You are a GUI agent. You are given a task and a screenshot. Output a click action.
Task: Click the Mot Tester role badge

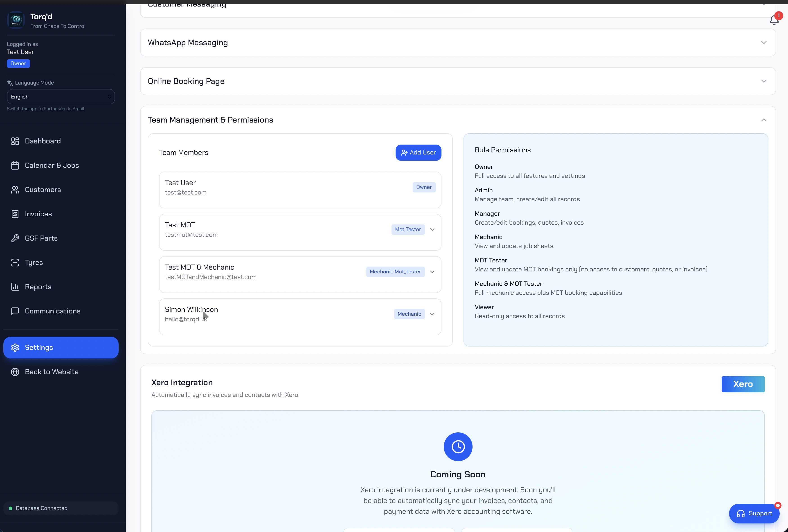click(x=408, y=230)
